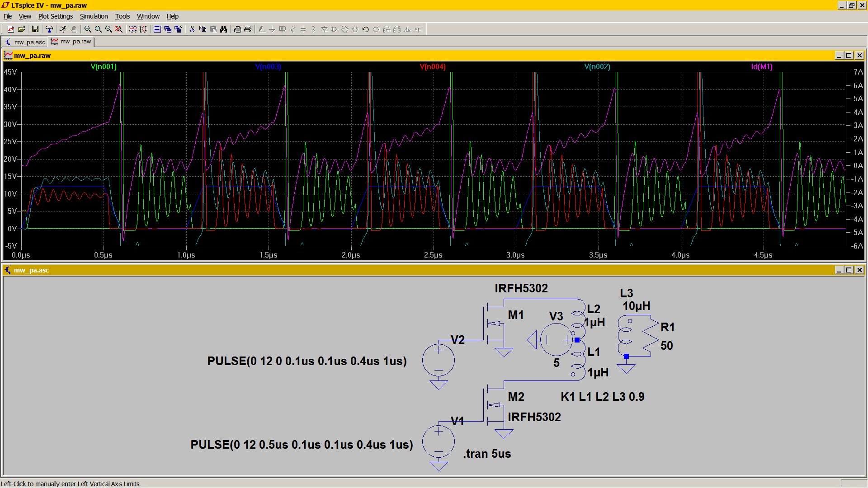Viewport: 868px width, 488px height.
Task: Click the Control Panel hammer icon
Action: click(49, 29)
